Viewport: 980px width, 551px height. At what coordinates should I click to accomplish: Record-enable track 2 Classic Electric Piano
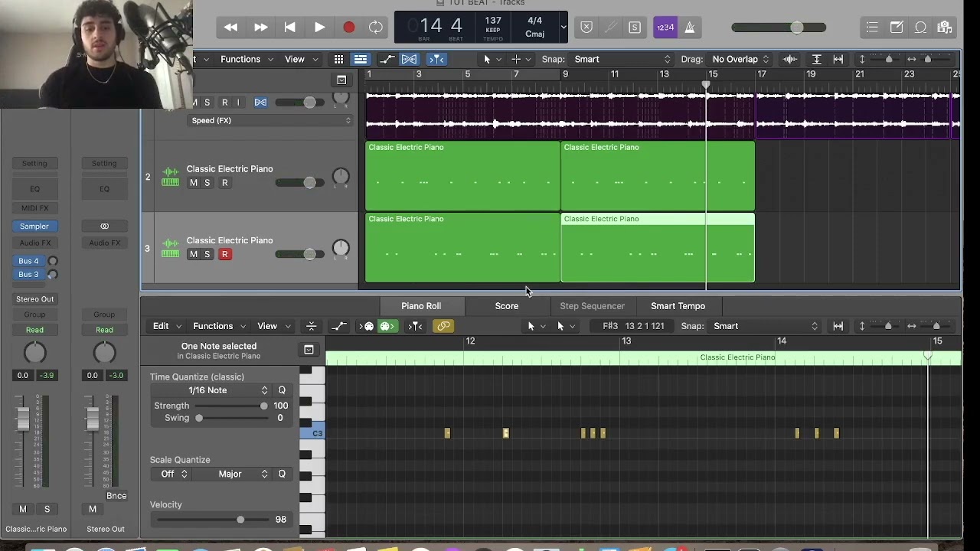225,183
